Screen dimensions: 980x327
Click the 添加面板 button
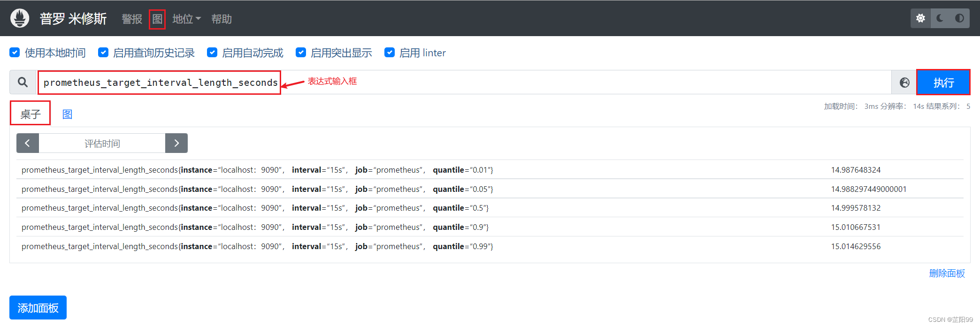(38, 308)
